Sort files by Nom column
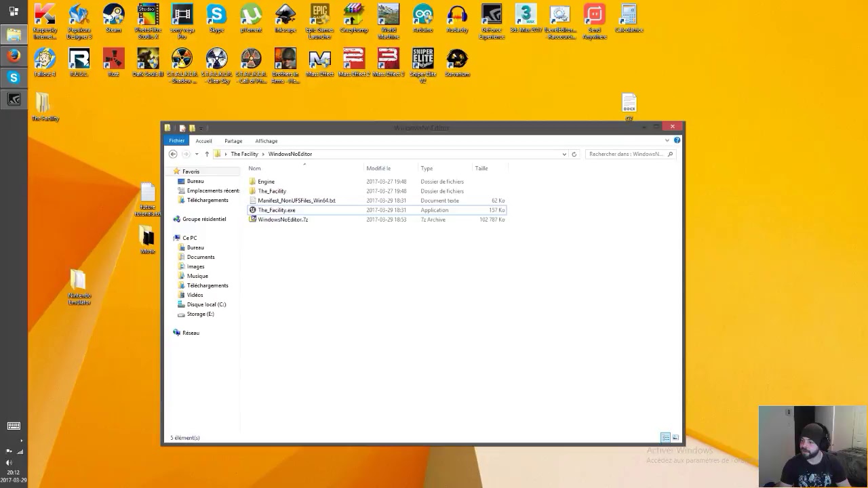868x488 pixels. click(254, 168)
